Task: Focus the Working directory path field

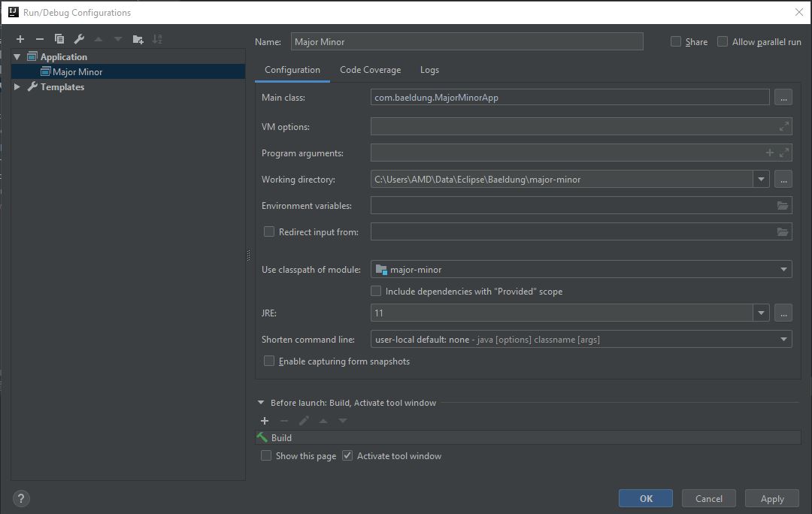Action: click(x=562, y=180)
